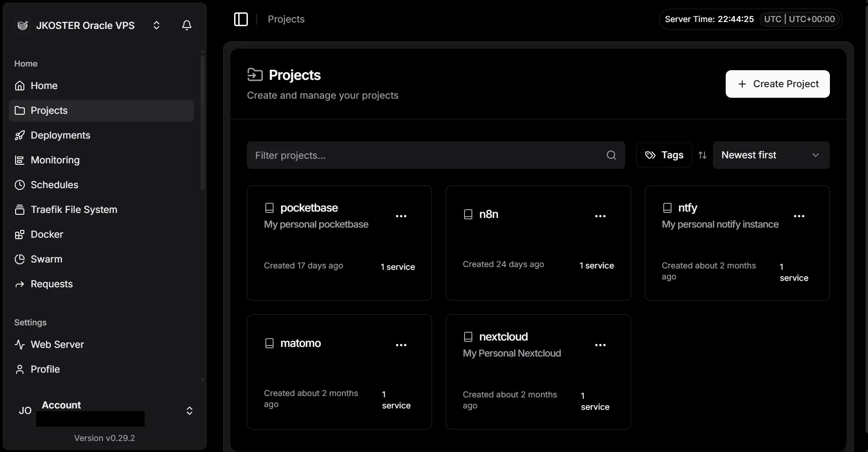Open Requests in the sidebar
This screenshot has height=452, width=868.
(x=101, y=284)
